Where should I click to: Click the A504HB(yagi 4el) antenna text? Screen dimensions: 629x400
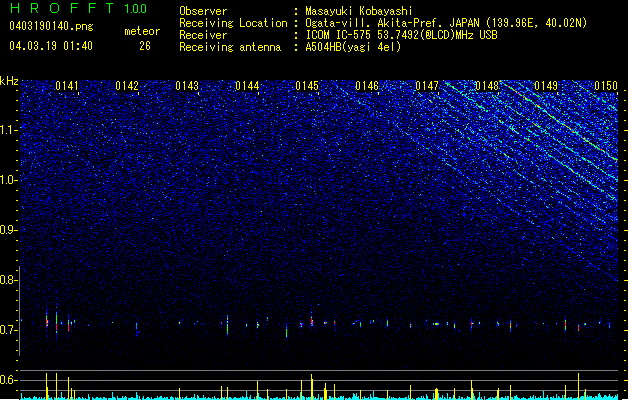coord(353,47)
